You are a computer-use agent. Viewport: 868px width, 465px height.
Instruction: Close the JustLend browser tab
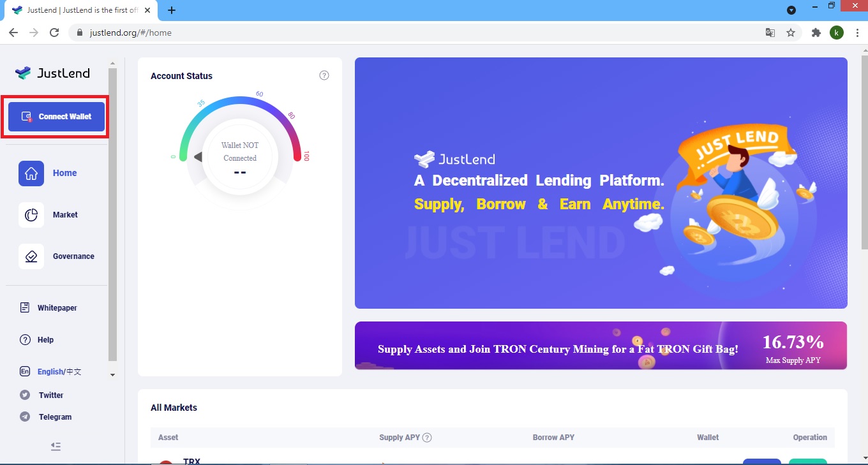pyautogui.click(x=147, y=10)
